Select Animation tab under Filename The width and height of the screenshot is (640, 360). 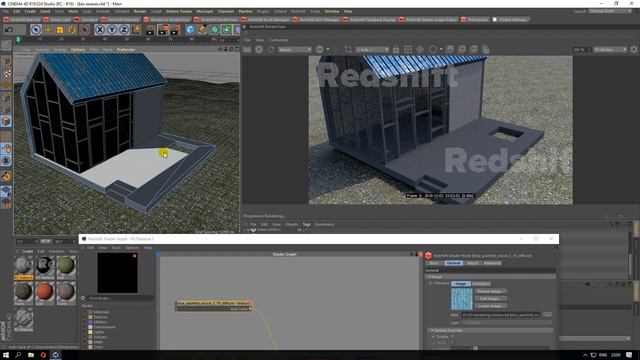pos(481,284)
